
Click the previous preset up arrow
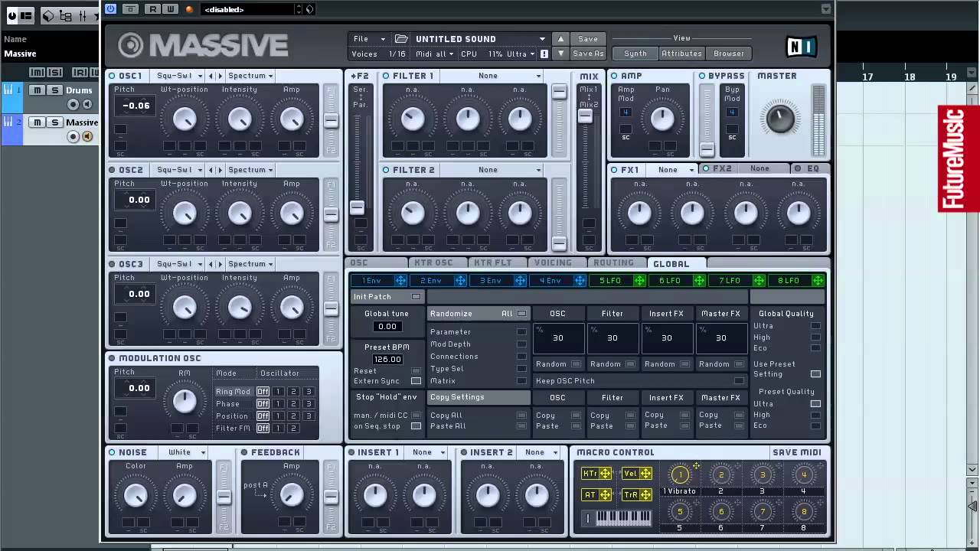tap(560, 39)
